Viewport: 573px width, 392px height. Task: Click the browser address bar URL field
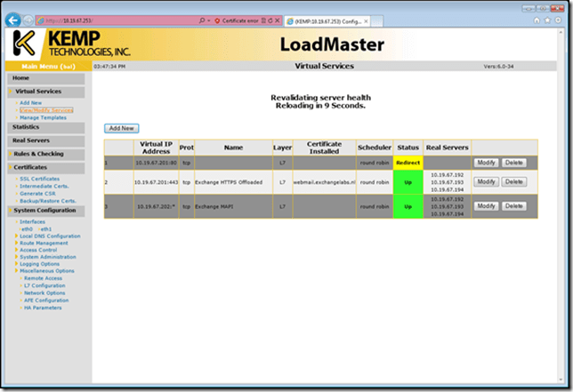click(x=116, y=19)
